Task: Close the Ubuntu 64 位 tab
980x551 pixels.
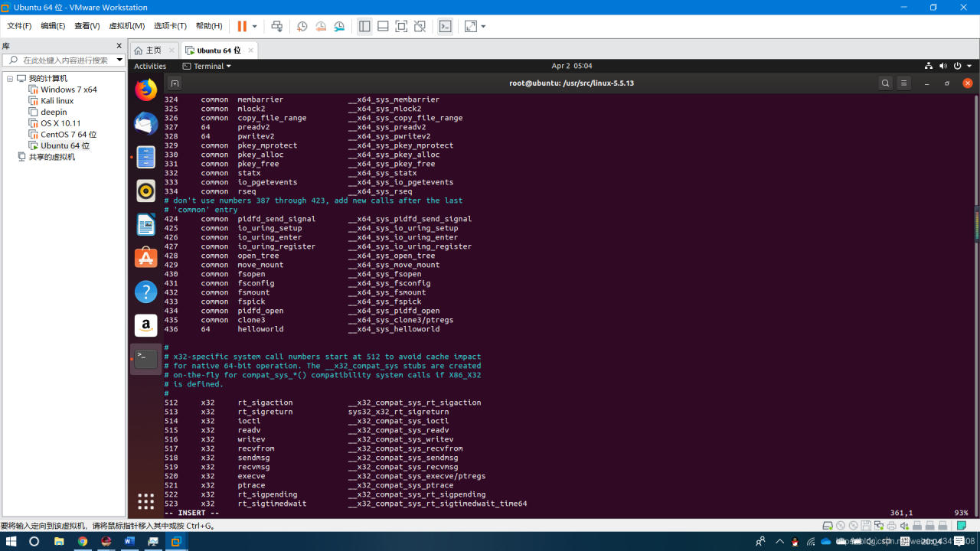Action: point(250,51)
